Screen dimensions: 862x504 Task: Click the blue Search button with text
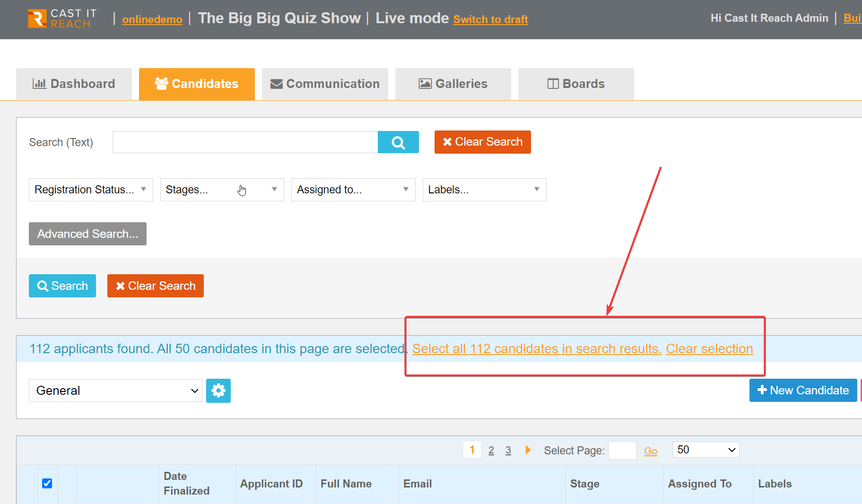(x=62, y=286)
